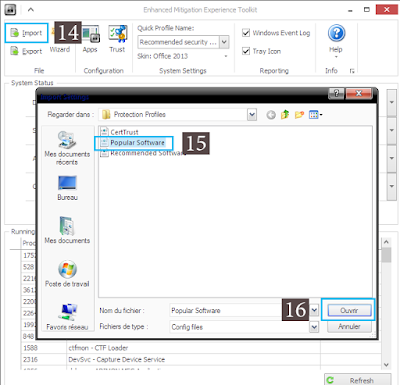Open Bureau in the places bar
The width and height of the screenshot is (400, 385).
67,188
